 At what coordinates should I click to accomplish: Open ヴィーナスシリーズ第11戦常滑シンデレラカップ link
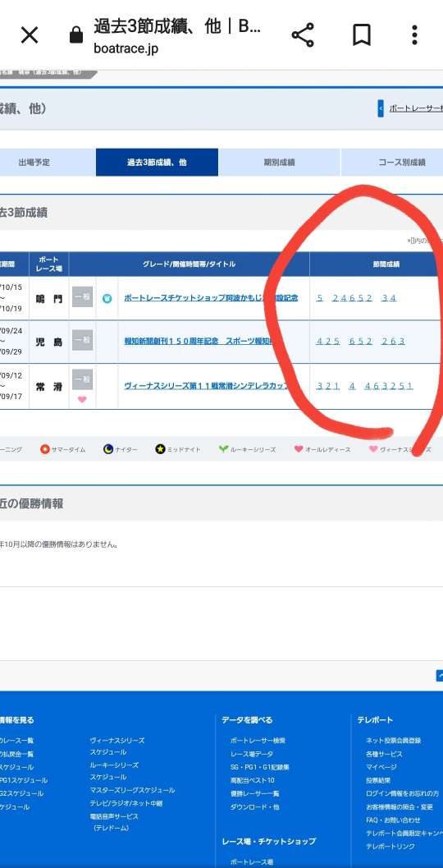[x=207, y=386]
